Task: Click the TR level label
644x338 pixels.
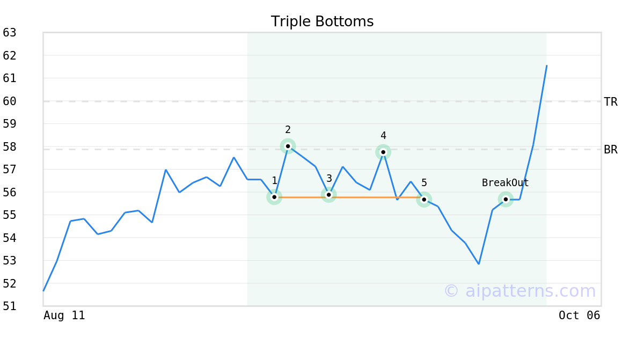Action: pos(611,102)
